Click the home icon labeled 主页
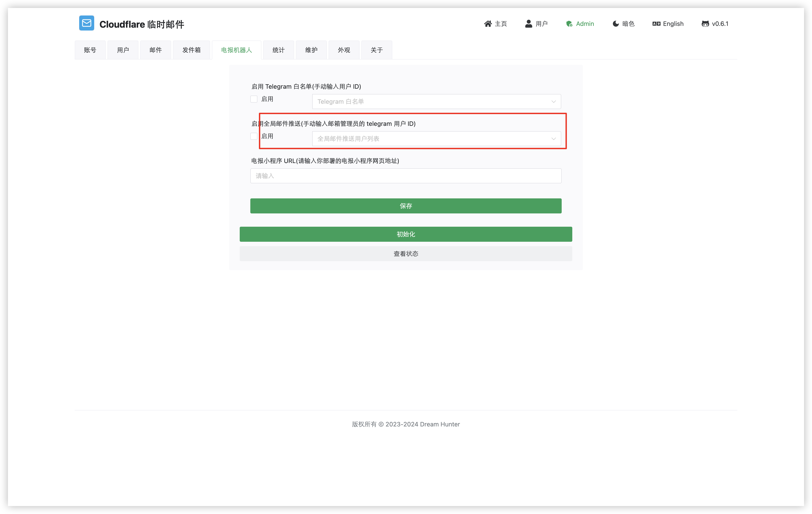Screen dimensions: 812x514 (x=488, y=24)
